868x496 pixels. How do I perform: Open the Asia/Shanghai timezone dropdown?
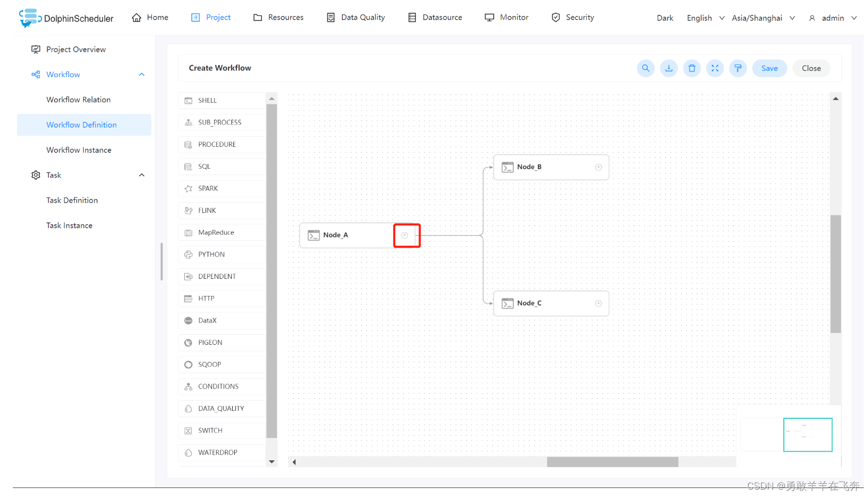(763, 18)
